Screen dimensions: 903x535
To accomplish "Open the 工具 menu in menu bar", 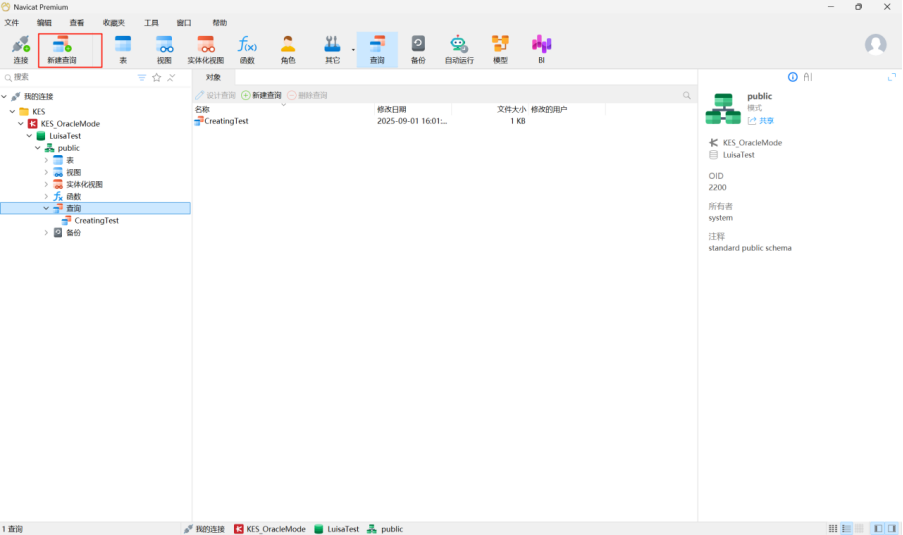I will (151, 22).
